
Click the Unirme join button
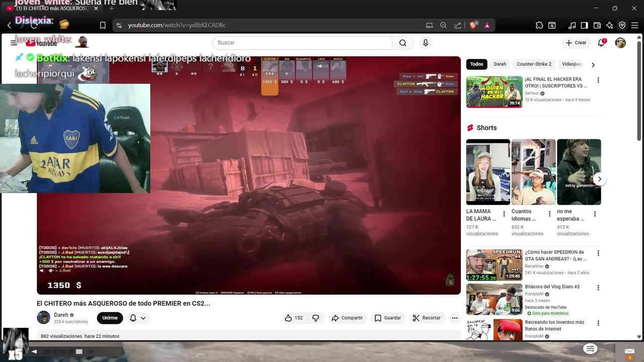(x=110, y=318)
